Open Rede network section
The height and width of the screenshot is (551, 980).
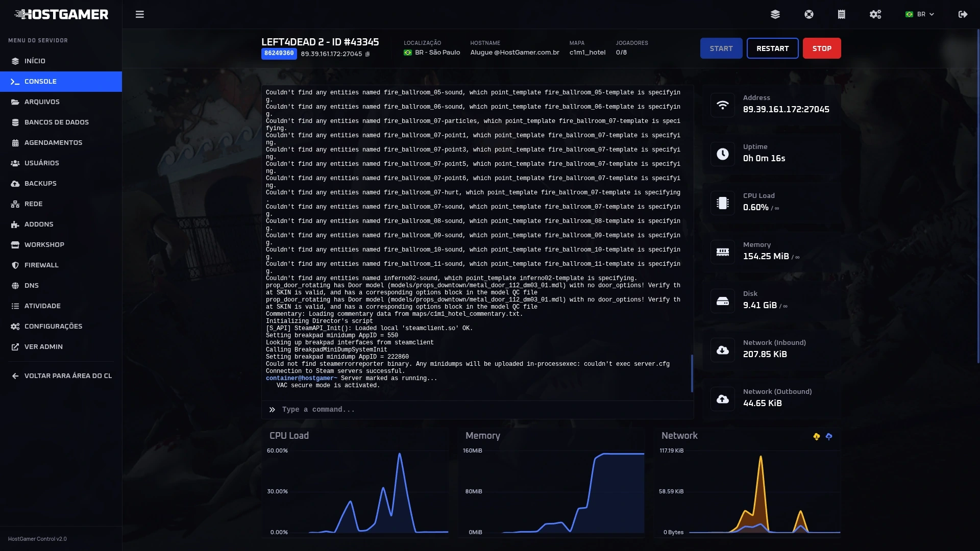[61, 204]
